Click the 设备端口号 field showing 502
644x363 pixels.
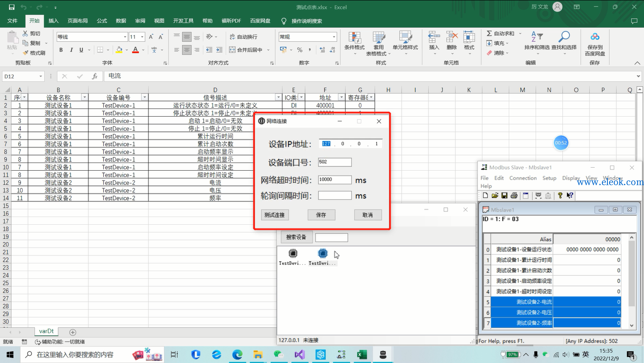pyautogui.click(x=335, y=162)
